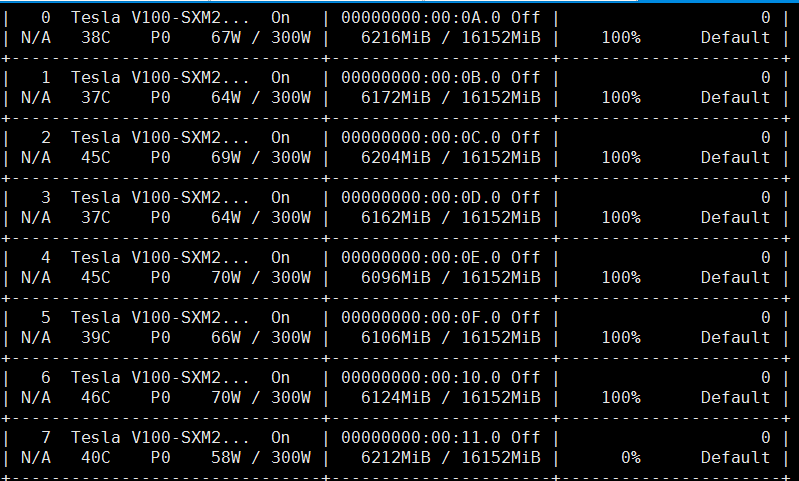Click memory usage 6216MiB of GPU 0

point(395,38)
